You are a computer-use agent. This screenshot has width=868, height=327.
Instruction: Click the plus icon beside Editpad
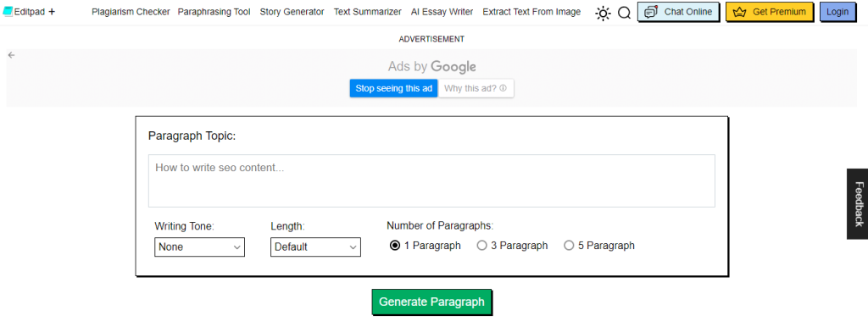(x=52, y=12)
